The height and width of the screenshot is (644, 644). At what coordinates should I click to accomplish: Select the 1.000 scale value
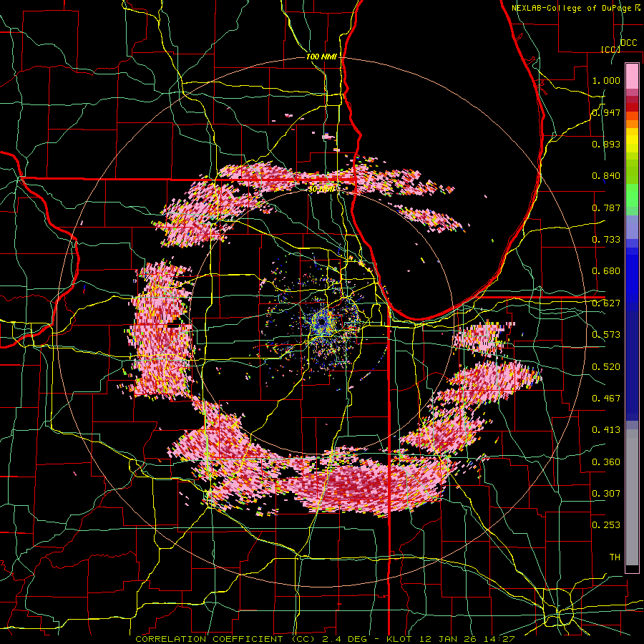[606, 80]
